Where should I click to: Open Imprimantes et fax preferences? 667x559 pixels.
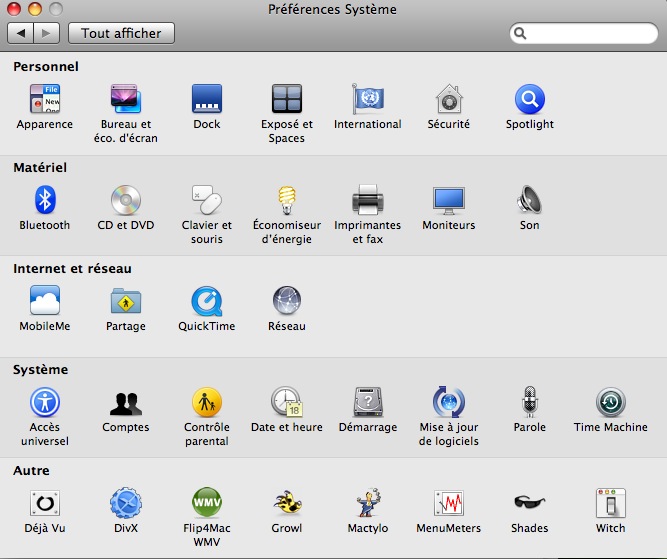[x=367, y=201]
